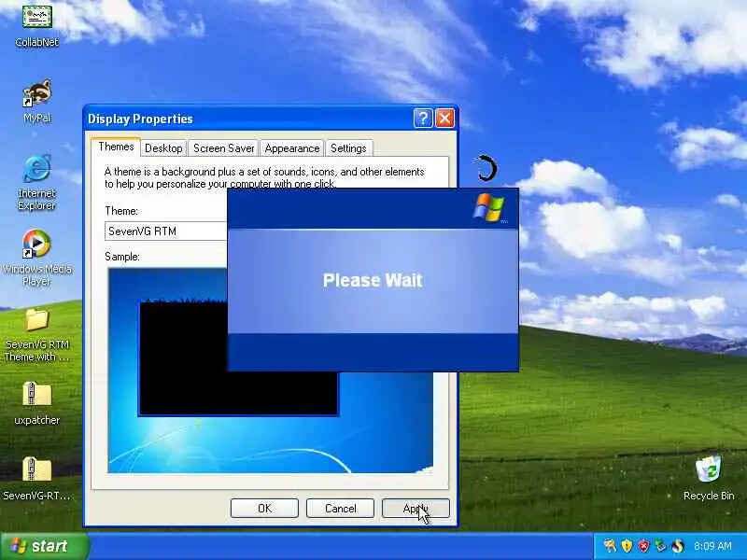Click the Cancel button
The width and height of the screenshot is (747, 560).
(x=340, y=508)
